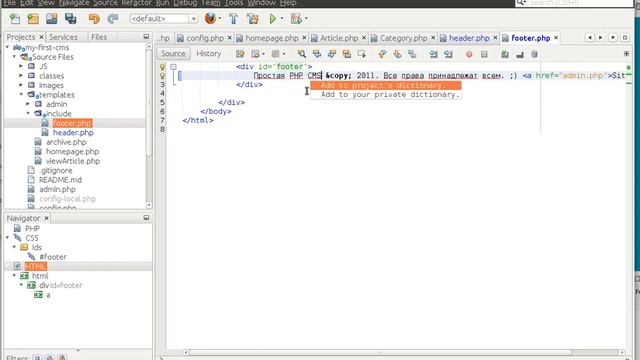640x360 pixels.
Task: Click the Find Previous Occurrence editor icon
Action: (317, 54)
